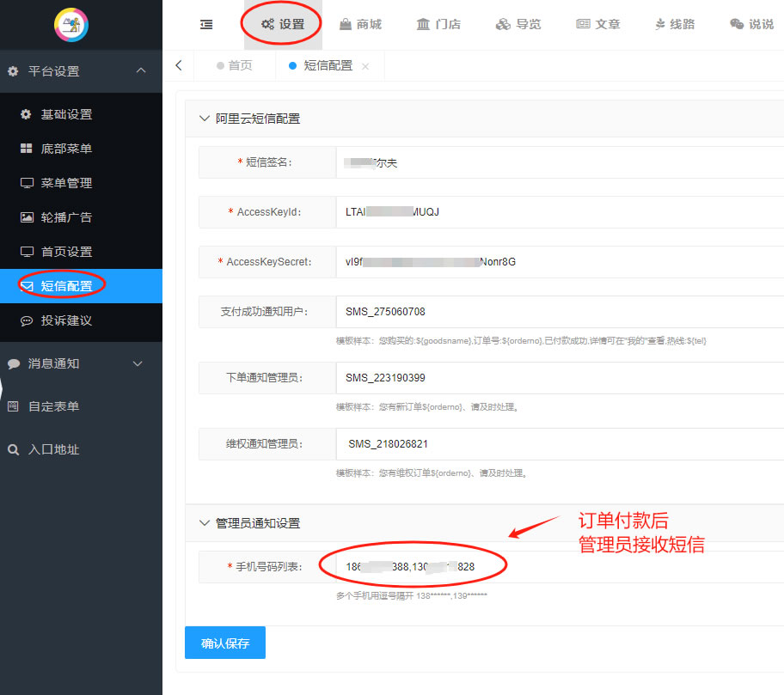
Task: Close the 短信配置 tab
Action: (x=365, y=66)
